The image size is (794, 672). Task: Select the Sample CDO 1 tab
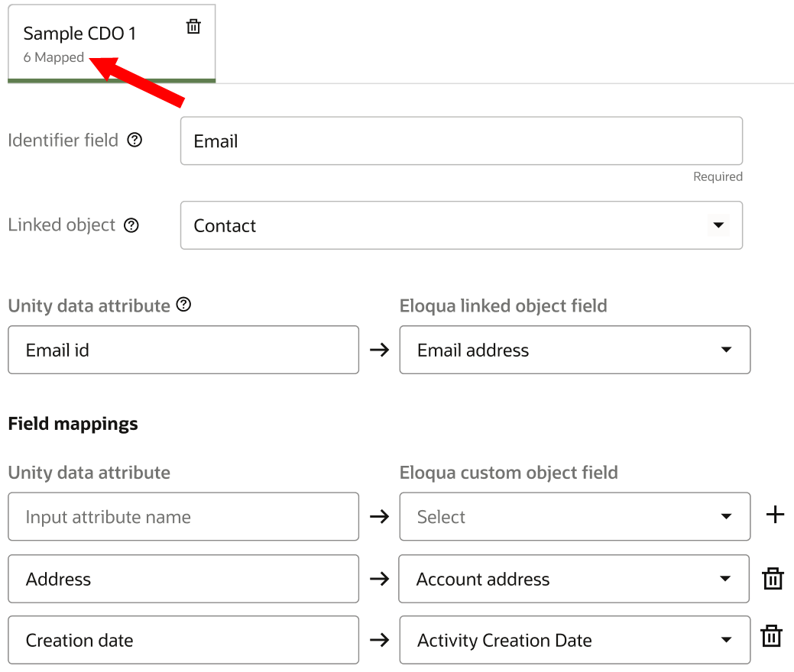coord(79,34)
